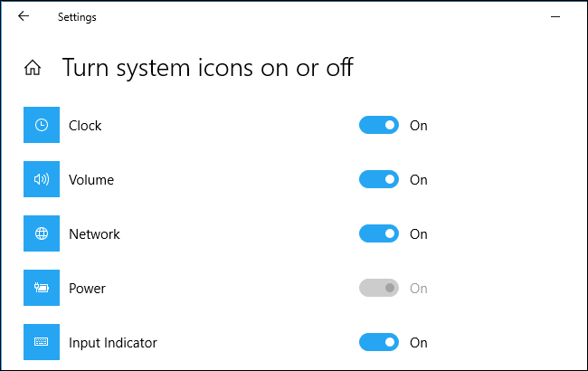This screenshot has width=588, height=371.
Task: Click the Input Indicator keyboard icon
Action: 42,343
